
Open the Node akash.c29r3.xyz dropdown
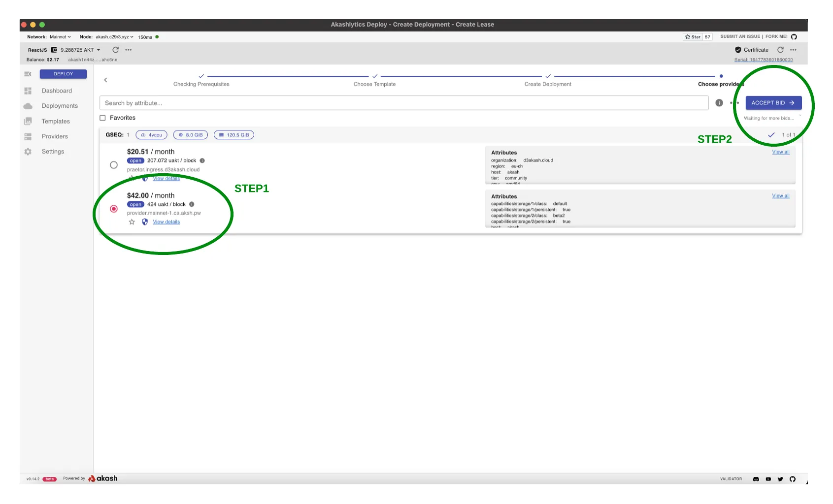click(114, 37)
